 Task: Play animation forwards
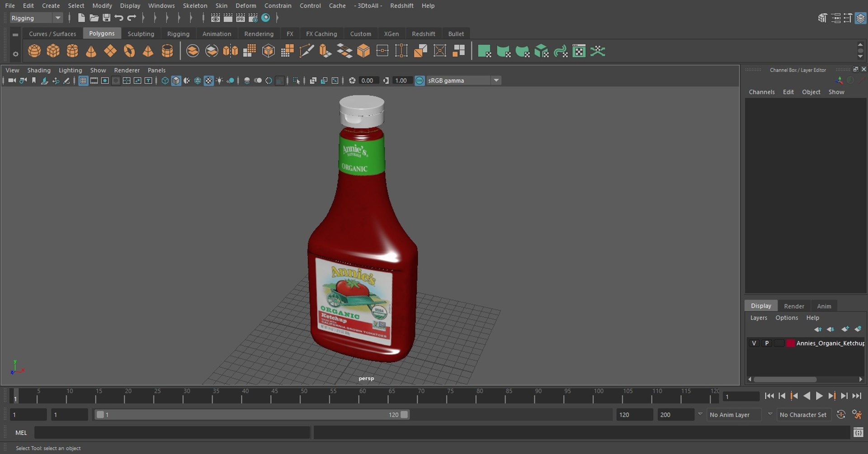pyautogui.click(x=819, y=396)
